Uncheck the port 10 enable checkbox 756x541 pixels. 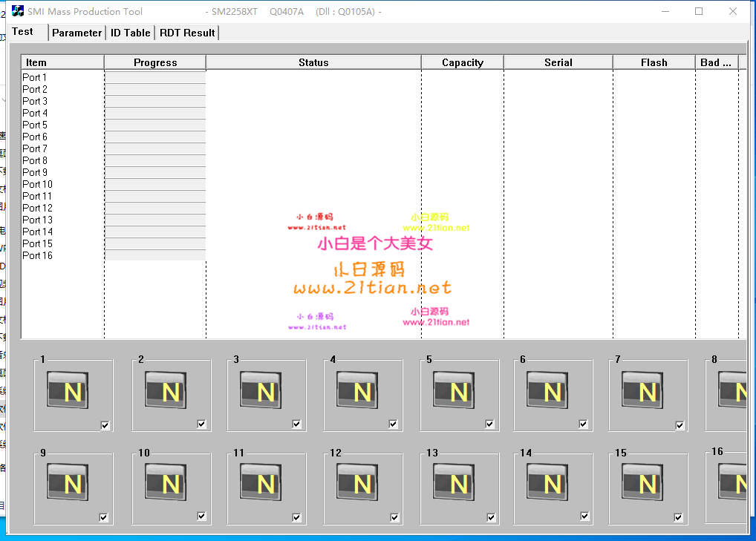(201, 516)
